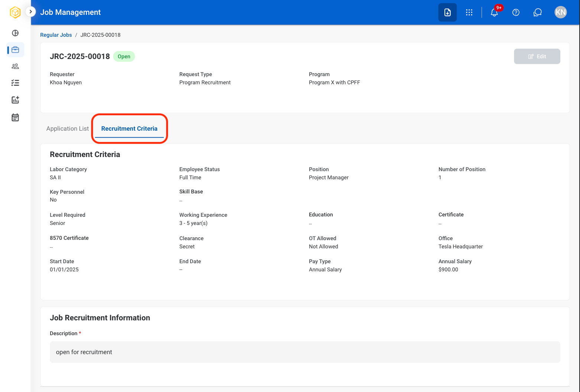Open the KN user avatar menu
The height and width of the screenshot is (392, 580).
(561, 12)
